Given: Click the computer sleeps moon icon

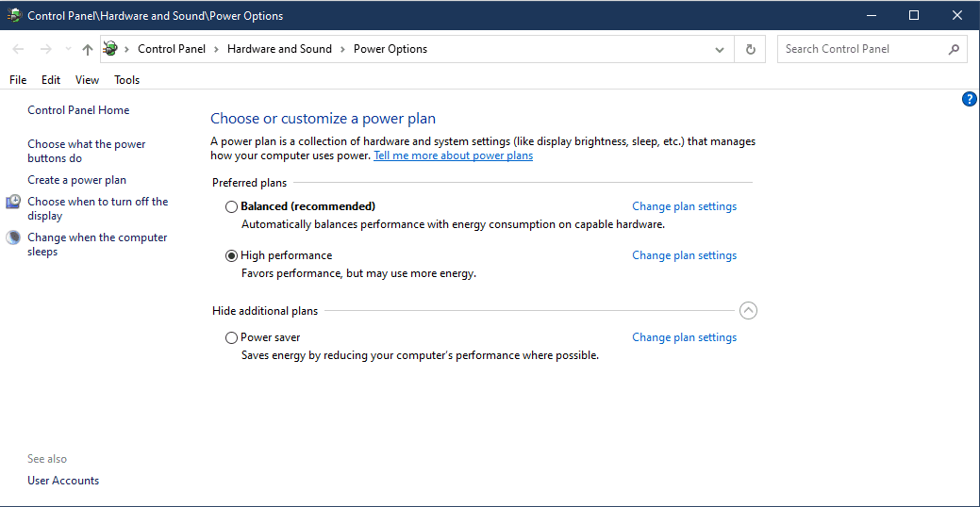Looking at the screenshot, I should [13, 237].
